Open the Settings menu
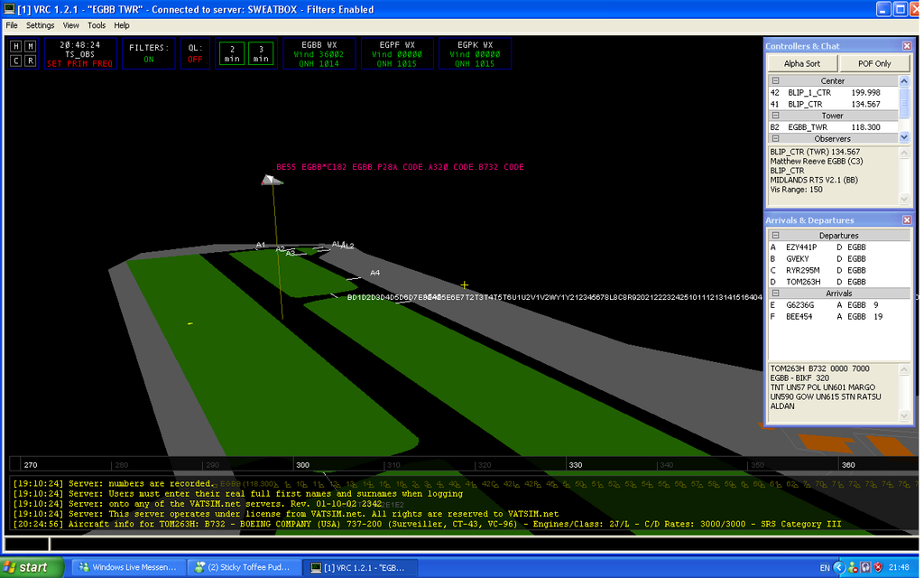Viewport: 924px width, 578px height. [x=41, y=25]
